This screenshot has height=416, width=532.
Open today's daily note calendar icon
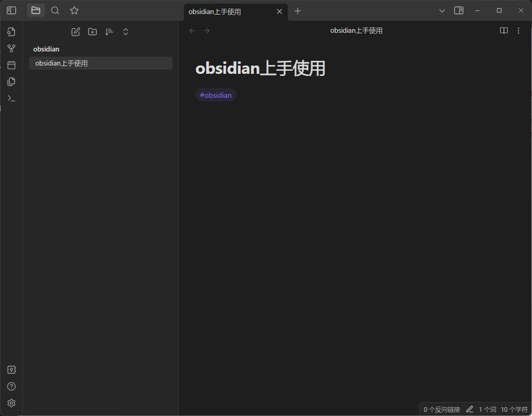tap(11, 65)
